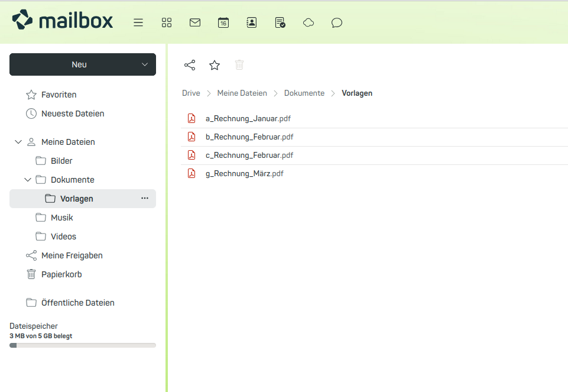
Task: Open the Vorlagen folder three-dot menu
Action: pos(145,198)
